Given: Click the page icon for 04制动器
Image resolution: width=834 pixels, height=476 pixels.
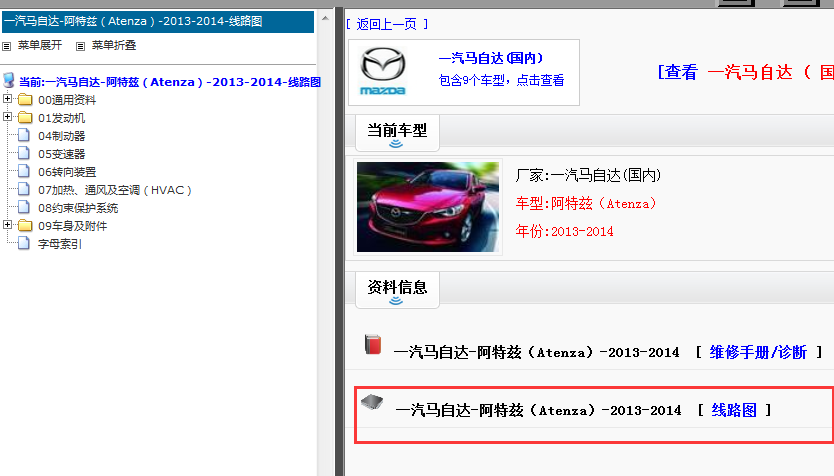Looking at the screenshot, I should pyautogui.click(x=24, y=135).
